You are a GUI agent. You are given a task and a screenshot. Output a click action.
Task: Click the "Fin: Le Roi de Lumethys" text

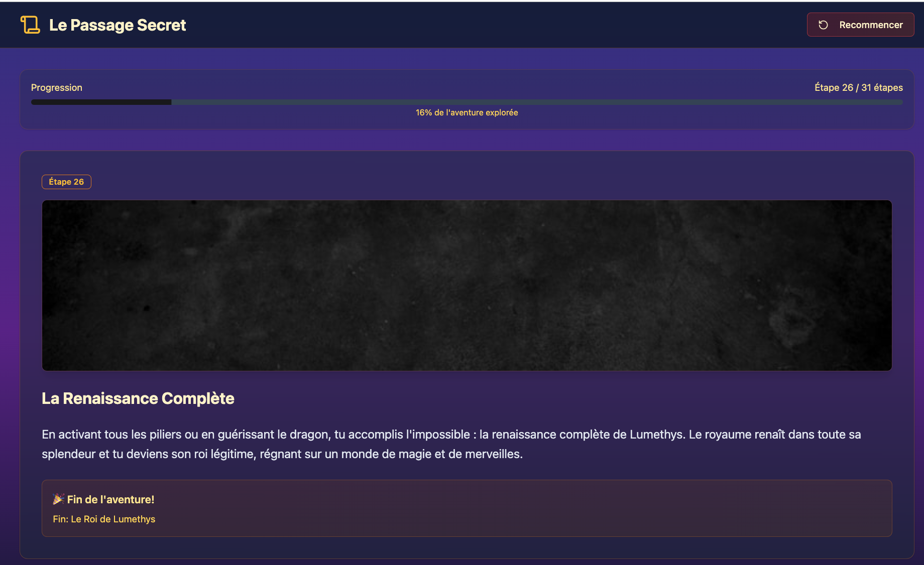[x=104, y=519]
